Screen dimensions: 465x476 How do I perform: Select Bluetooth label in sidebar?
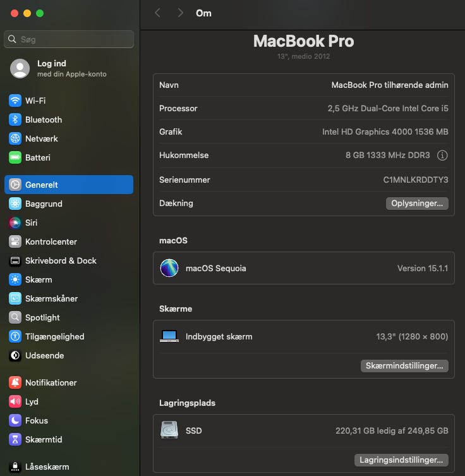coord(44,119)
